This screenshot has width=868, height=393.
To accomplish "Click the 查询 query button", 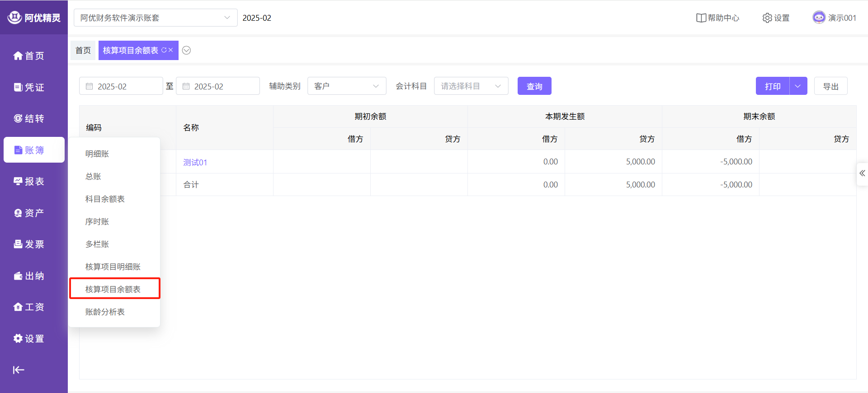I will coord(534,86).
